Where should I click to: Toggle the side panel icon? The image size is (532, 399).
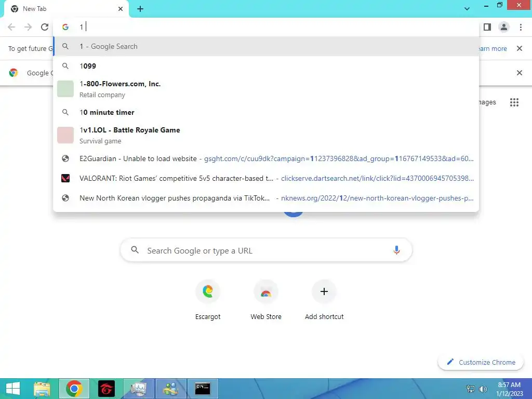[487, 27]
